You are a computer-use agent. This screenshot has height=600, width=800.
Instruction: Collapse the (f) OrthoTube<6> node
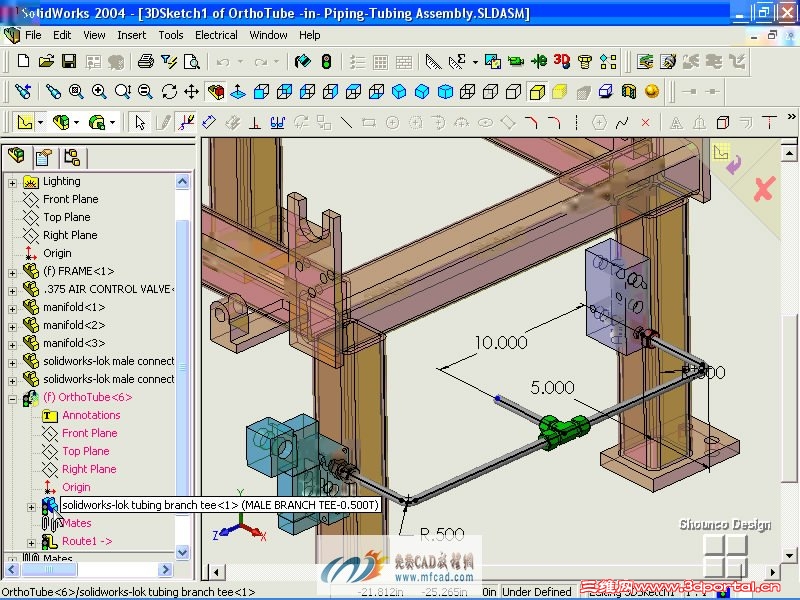(12, 399)
